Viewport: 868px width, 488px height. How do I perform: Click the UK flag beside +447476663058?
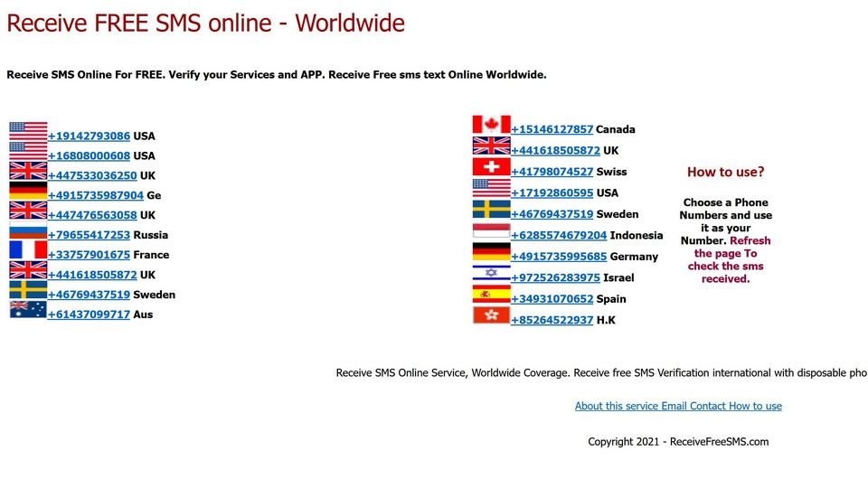point(28,211)
